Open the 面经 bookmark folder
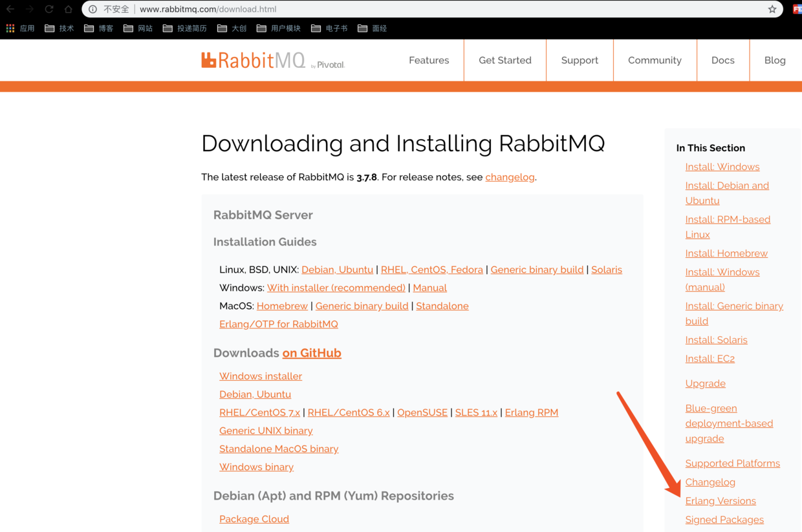Screen dimensions: 802x532 tap(373, 28)
